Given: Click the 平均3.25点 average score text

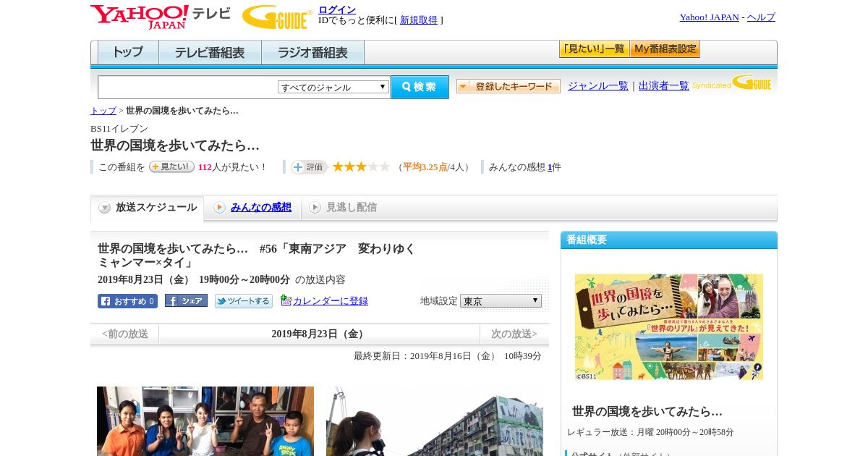Looking at the screenshot, I should coord(425,167).
